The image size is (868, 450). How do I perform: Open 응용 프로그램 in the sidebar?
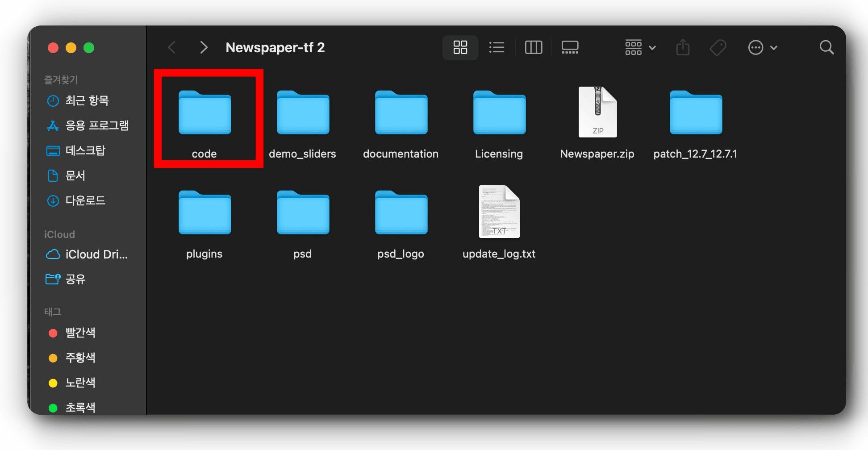coord(96,126)
